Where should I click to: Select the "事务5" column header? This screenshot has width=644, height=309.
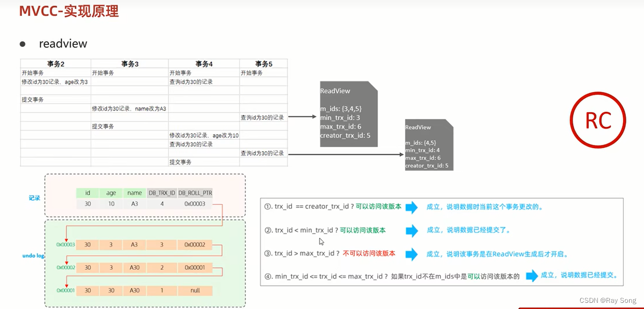point(263,64)
